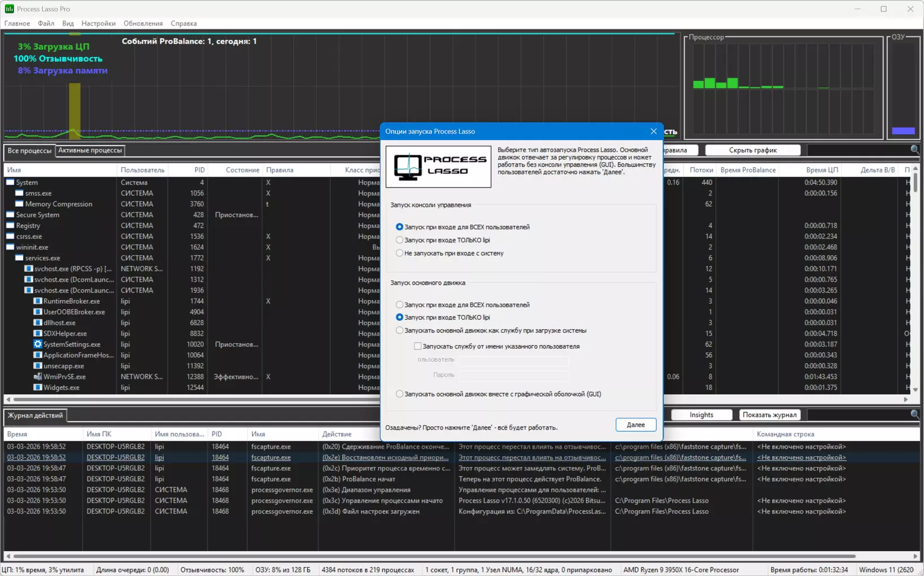Click the search magnifier icon in log panel
The image size is (924, 576).
(914, 414)
